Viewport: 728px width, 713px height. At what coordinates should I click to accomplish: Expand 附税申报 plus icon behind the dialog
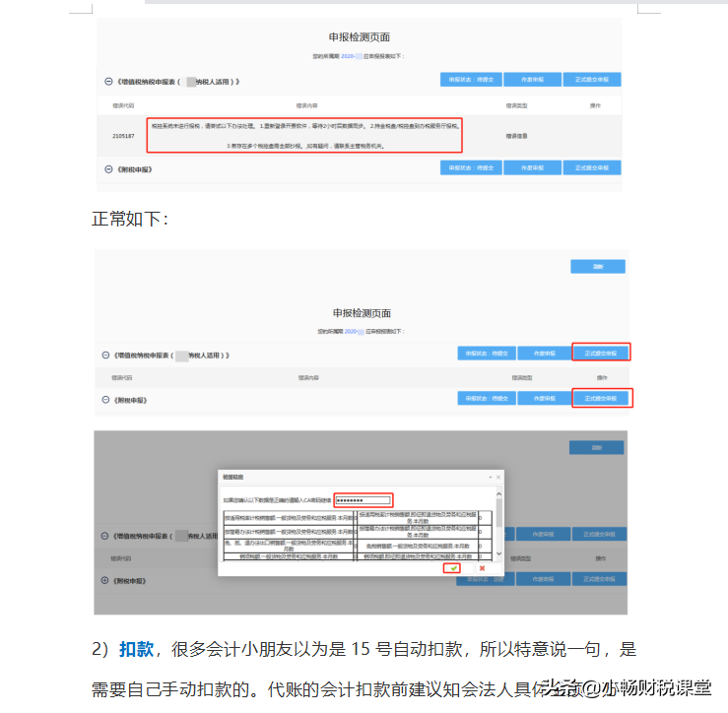[x=104, y=580]
